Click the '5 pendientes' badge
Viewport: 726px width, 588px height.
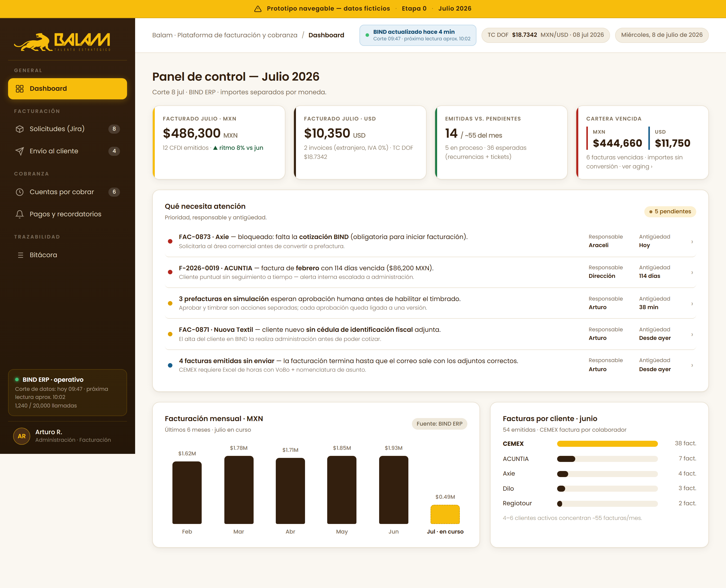click(670, 212)
